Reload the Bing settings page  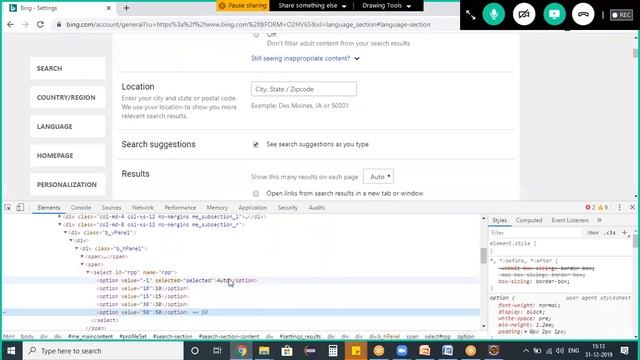tap(40, 24)
